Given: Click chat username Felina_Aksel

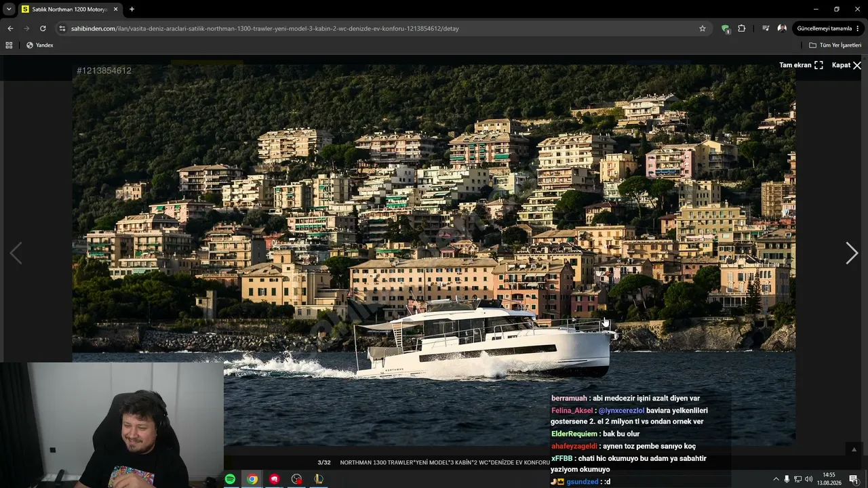Looking at the screenshot, I should (572, 411).
